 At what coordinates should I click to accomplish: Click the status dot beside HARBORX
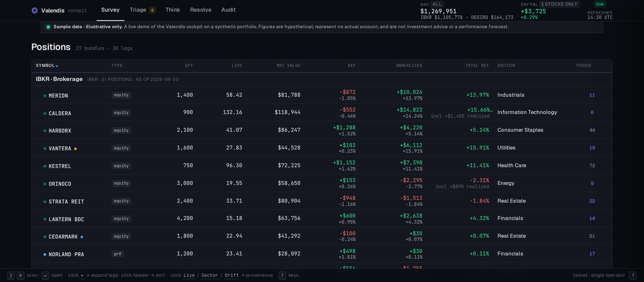coord(45,131)
